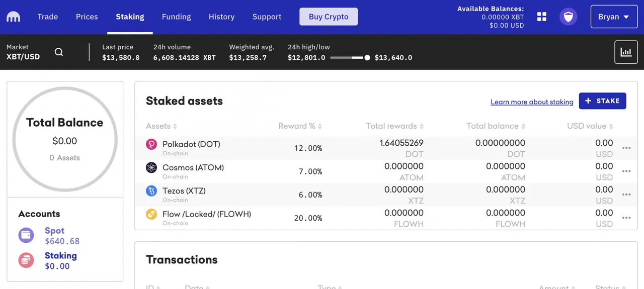Open the Tezos row options menu
The image size is (644, 289).
point(626,195)
